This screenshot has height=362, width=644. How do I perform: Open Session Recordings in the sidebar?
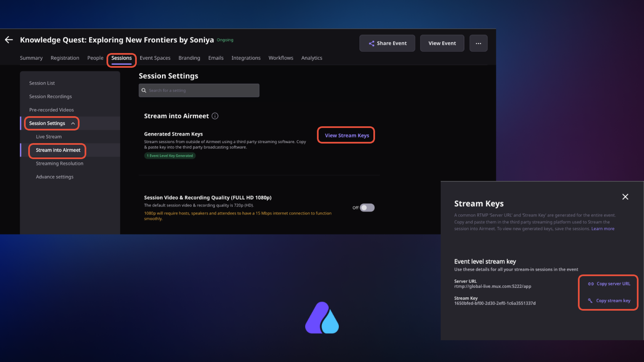coord(51,97)
